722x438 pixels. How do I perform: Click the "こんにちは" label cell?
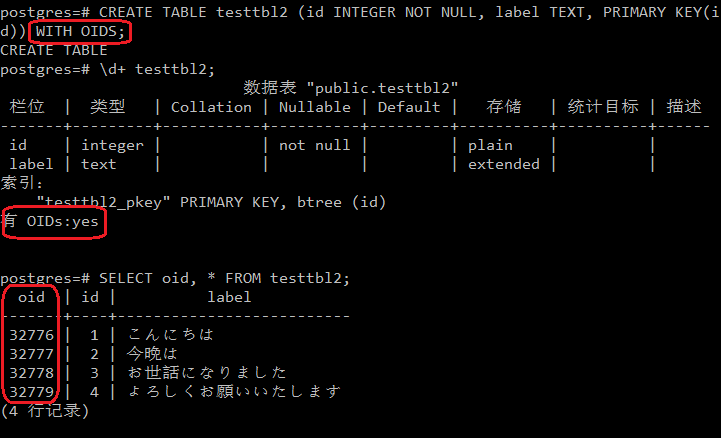170,335
